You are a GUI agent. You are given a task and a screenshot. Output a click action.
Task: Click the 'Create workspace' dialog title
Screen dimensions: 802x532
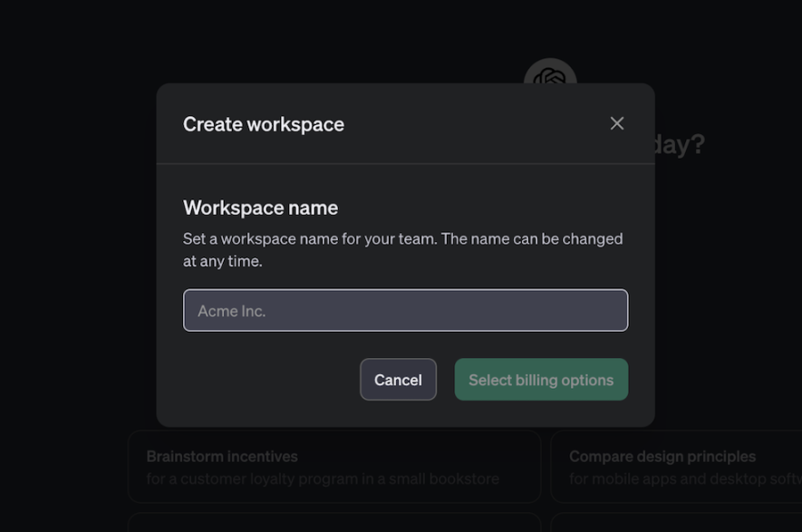(x=264, y=124)
